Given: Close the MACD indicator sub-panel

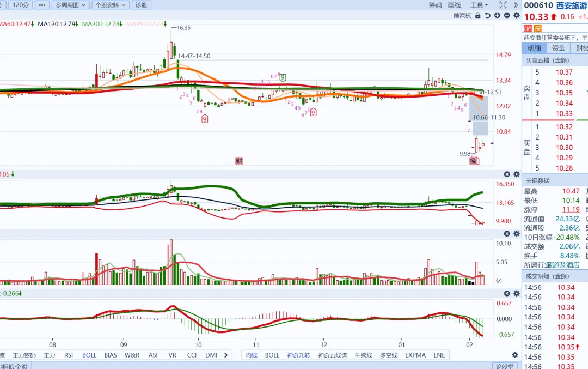Looking at the screenshot, I should 507,294.
